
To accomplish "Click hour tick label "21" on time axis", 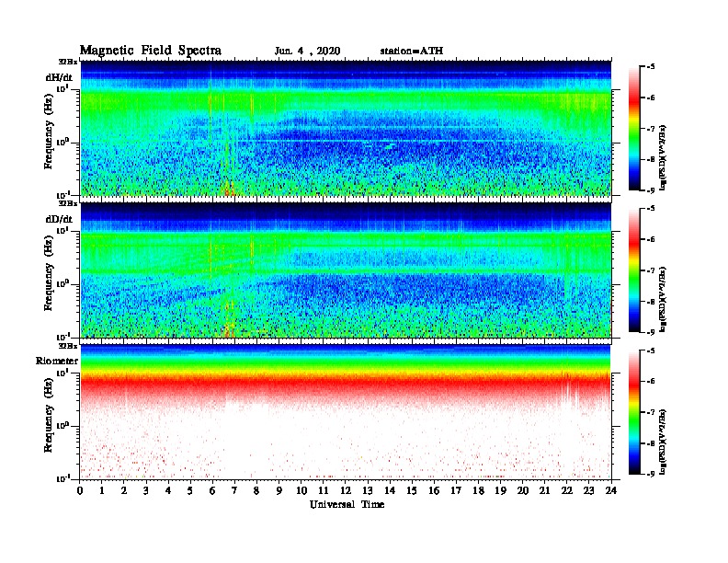I will point(544,491).
